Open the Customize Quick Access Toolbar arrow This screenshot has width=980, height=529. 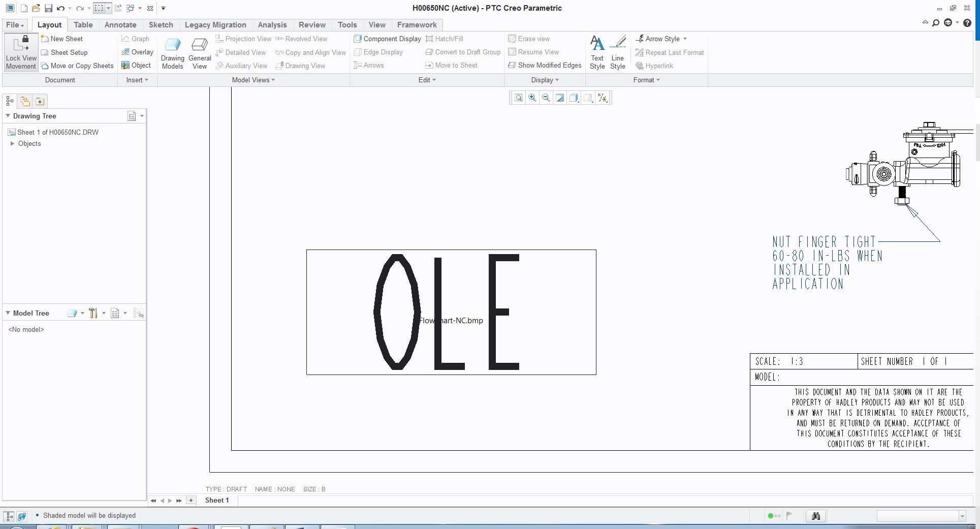(x=163, y=8)
